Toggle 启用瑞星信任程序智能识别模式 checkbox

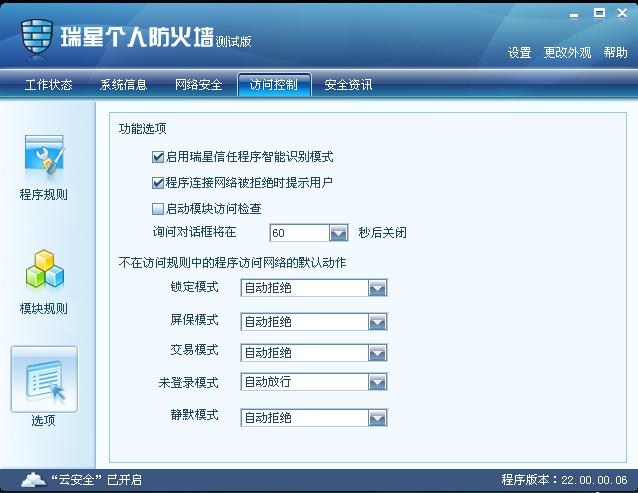[x=157, y=157]
